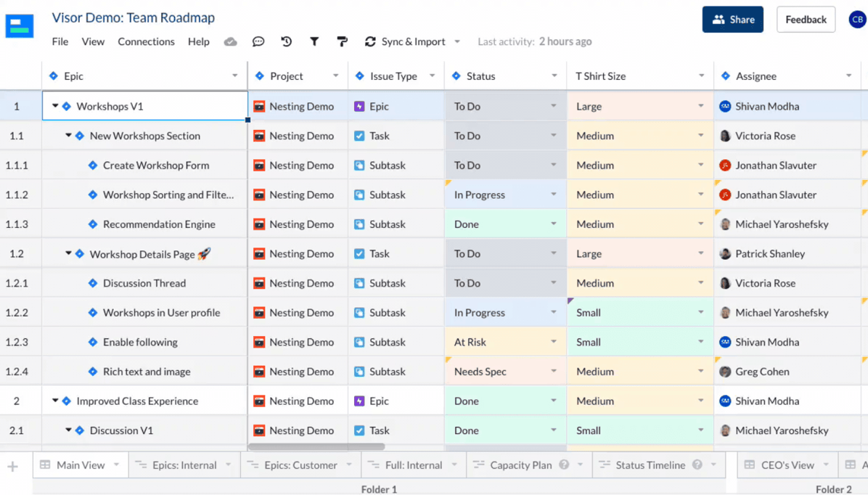Image resolution: width=868 pixels, height=495 pixels.
Task: Click the horizontal scrollbar below the grid
Action: 316,447
